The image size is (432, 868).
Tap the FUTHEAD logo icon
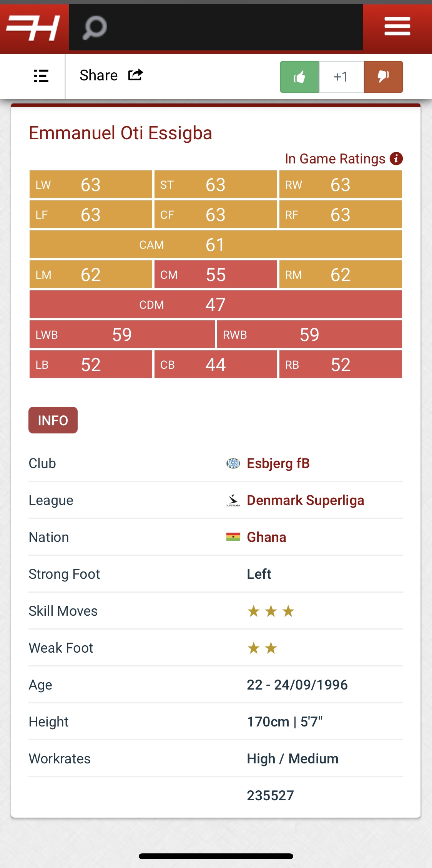click(x=34, y=28)
